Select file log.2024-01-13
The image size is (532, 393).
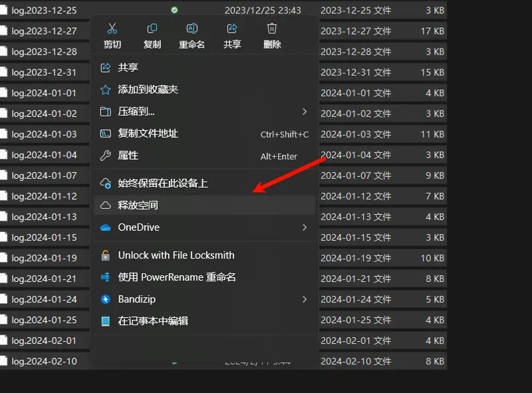(x=44, y=217)
